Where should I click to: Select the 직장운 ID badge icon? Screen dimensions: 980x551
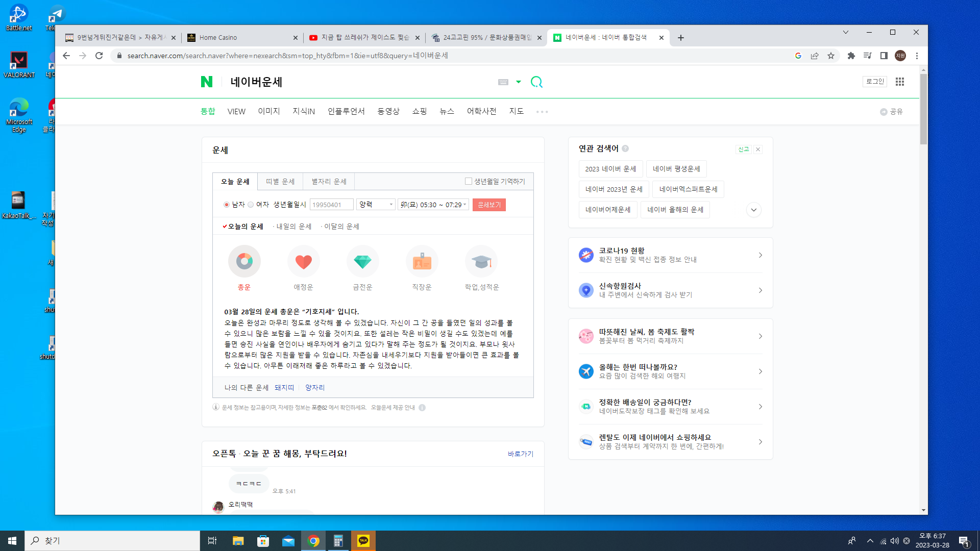pyautogui.click(x=422, y=261)
